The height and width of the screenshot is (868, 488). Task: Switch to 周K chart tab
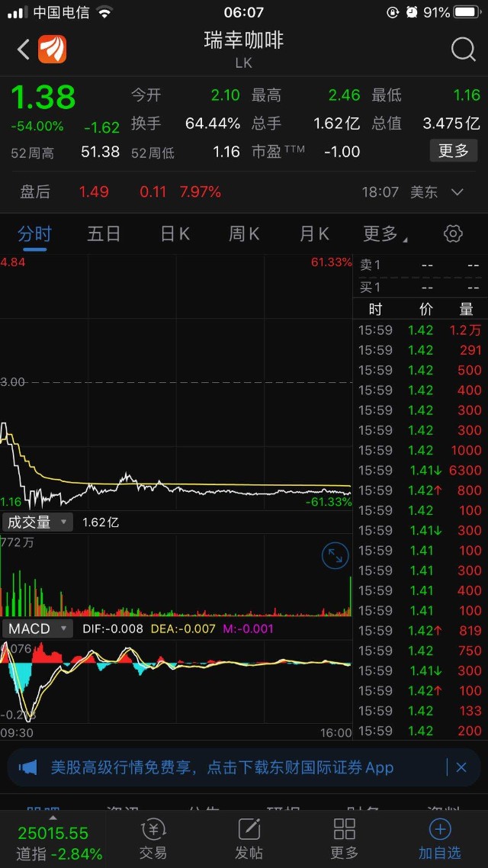[244, 233]
